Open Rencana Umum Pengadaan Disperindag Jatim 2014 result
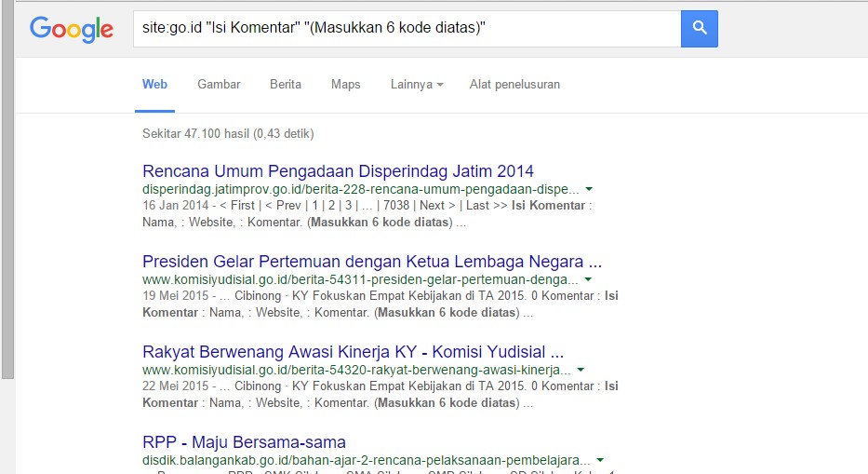 click(x=338, y=170)
